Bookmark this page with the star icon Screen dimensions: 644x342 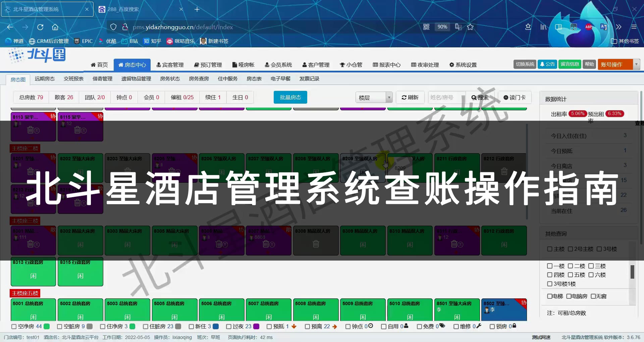coord(470,27)
